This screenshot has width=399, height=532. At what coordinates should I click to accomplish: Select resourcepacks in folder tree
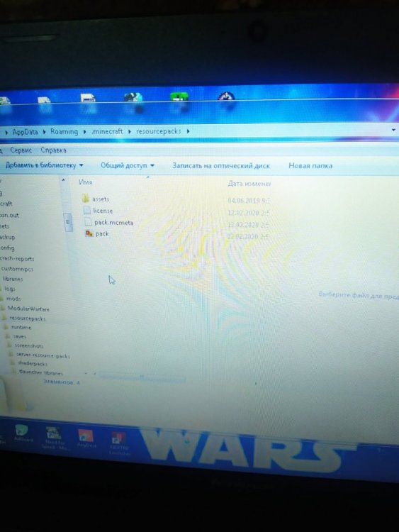[28, 318]
